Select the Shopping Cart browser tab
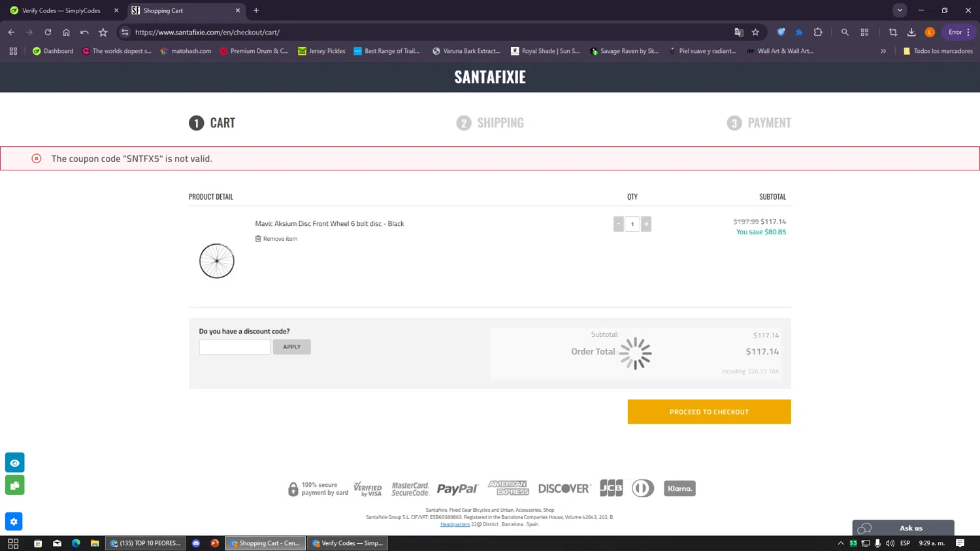 click(183, 10)
